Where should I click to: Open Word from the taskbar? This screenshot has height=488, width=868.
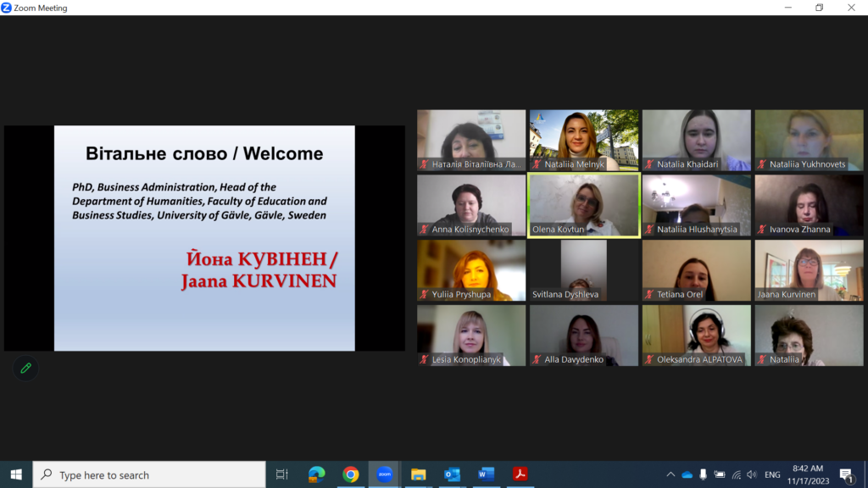486,474
